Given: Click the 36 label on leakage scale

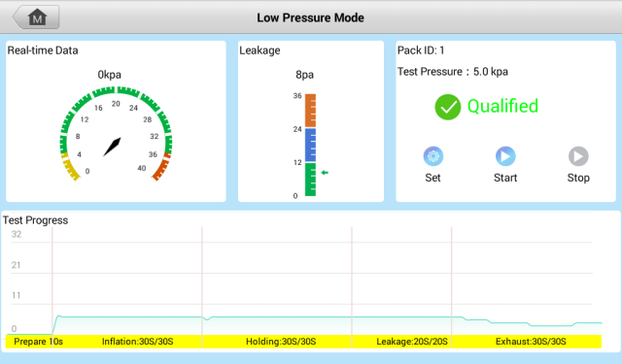Looking at the screenshot, I should tap(297, 96).
